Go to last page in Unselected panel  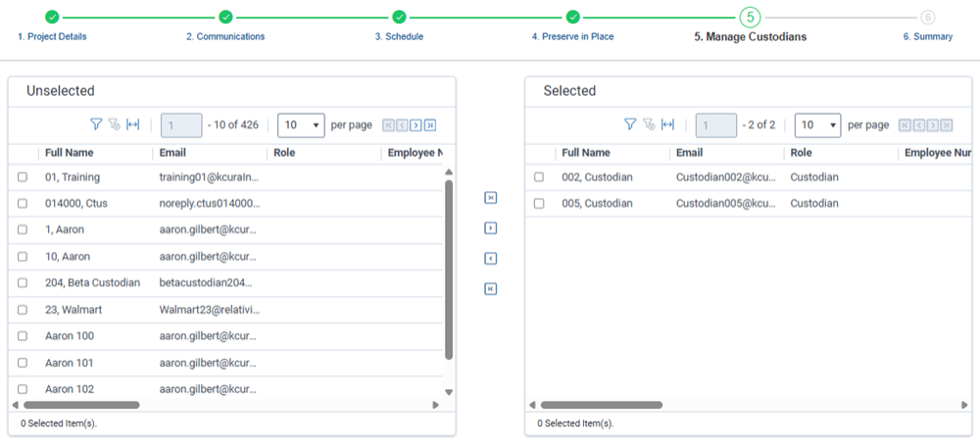(430, 125)
